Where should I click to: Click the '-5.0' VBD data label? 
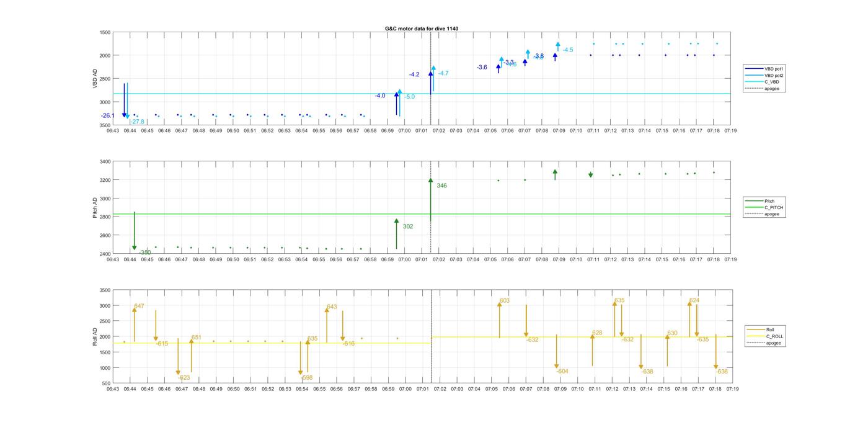coord(410,97)
